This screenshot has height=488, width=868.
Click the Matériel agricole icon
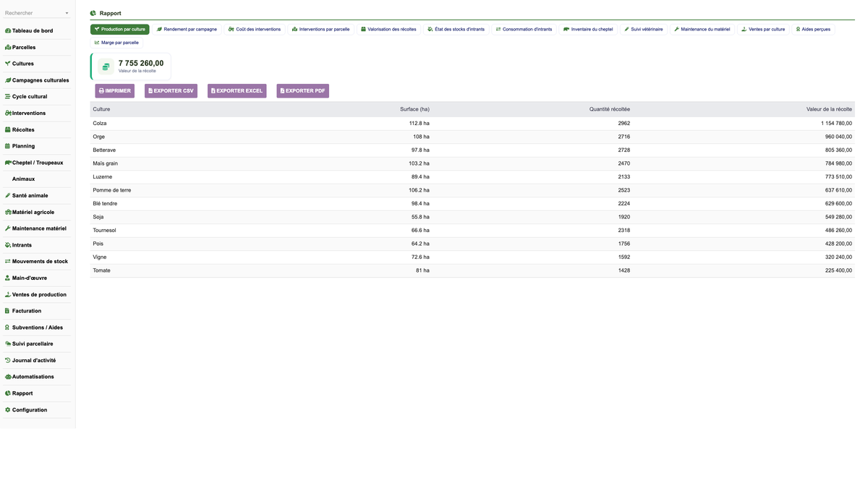click(x=8, y=213)
